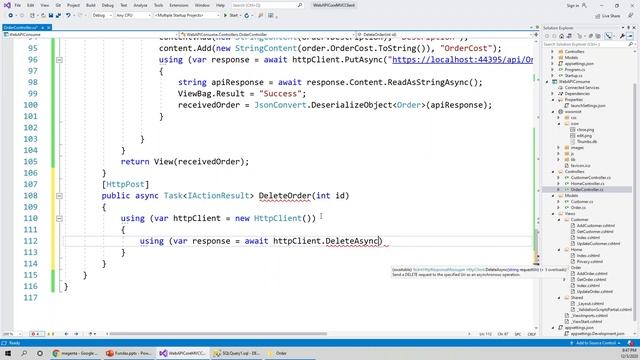Open the OrderController class navigation dropdown
The width and height of the screenshot is (640, 360).
coord(267,35)
